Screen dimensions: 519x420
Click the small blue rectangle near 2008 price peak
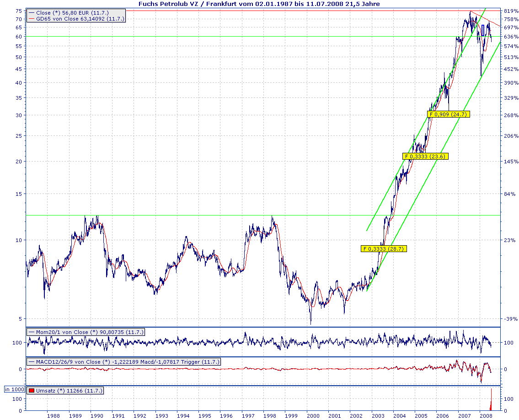point(483,30)
